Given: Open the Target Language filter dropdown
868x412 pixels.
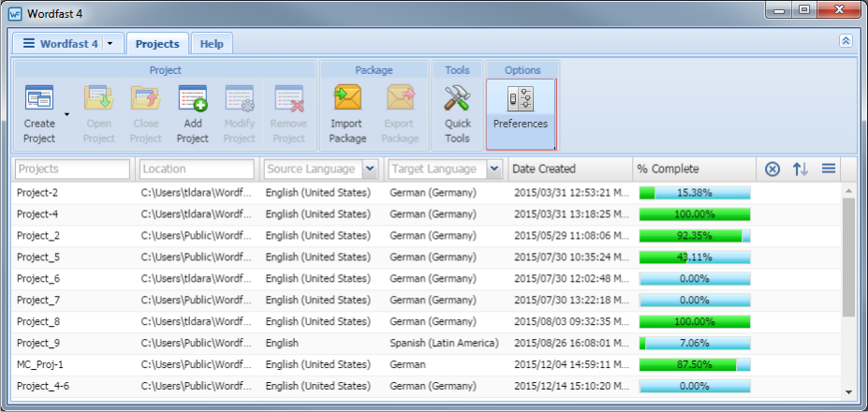Looking at the screenshot, I should click(494, 169).
